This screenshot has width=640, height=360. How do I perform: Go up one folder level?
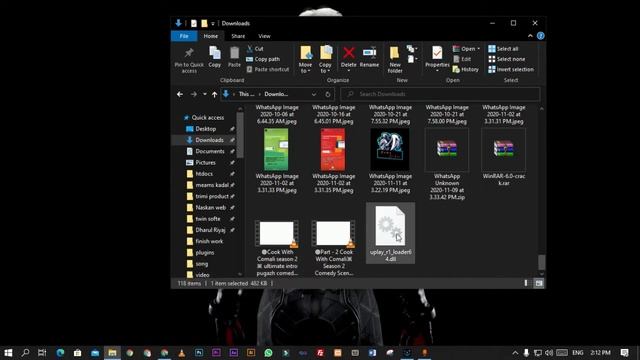coord(214,94)
